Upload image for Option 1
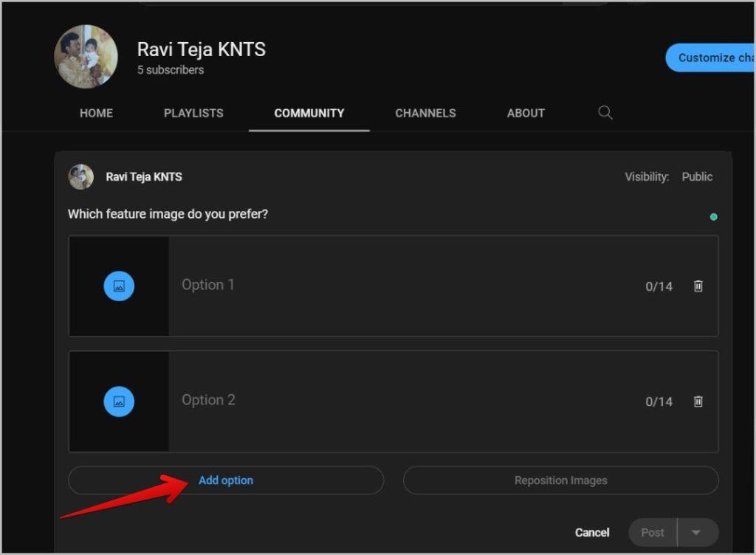 coord(119,286)
